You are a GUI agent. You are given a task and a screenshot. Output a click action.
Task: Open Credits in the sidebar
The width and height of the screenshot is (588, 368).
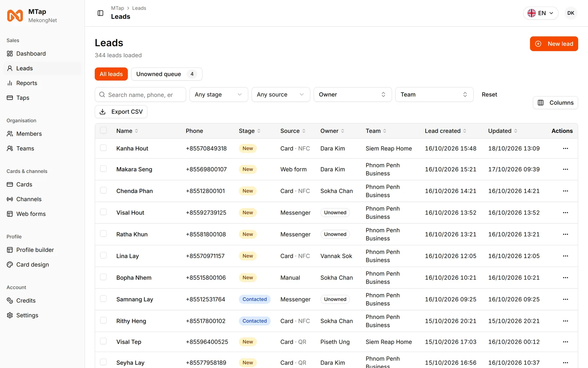point(42,301)
